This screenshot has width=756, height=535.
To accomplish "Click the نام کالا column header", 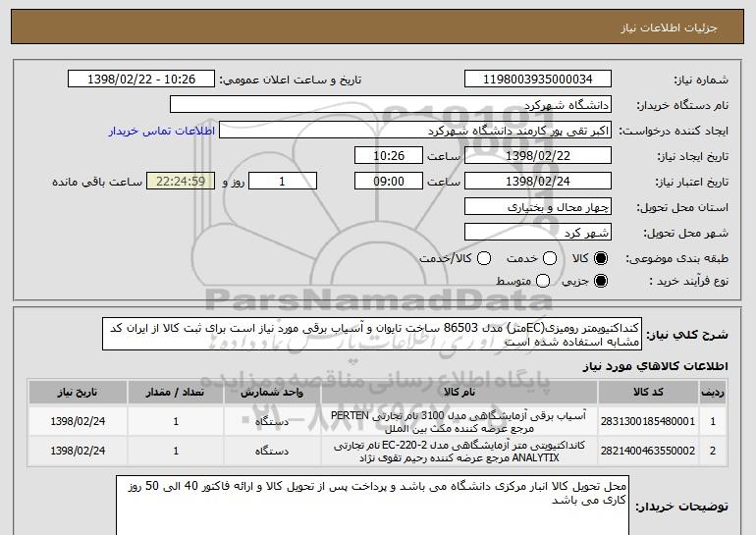I will [x=459, y=393].
